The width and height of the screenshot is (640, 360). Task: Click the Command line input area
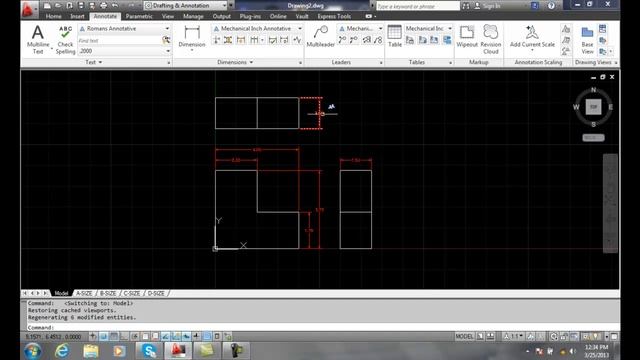click(322, 327)
